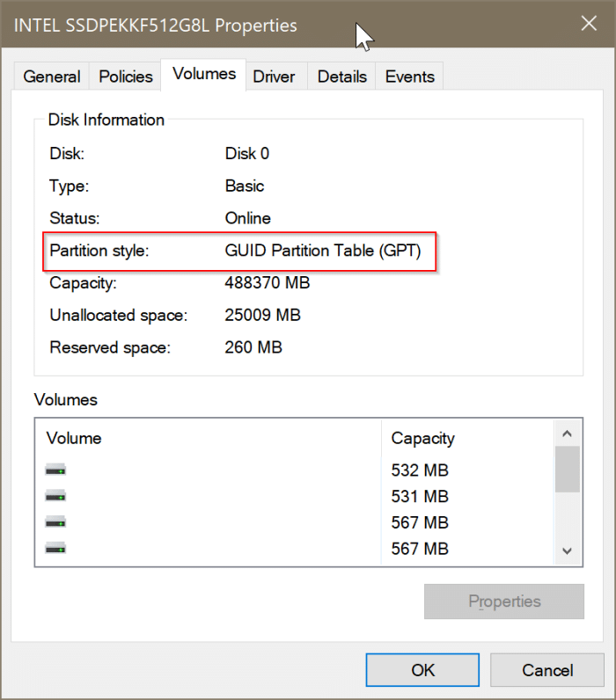Image resolution: width=616 pixels, height=700 pixels.
Task: Click the Disk 0 value
Action: point(247,154)
